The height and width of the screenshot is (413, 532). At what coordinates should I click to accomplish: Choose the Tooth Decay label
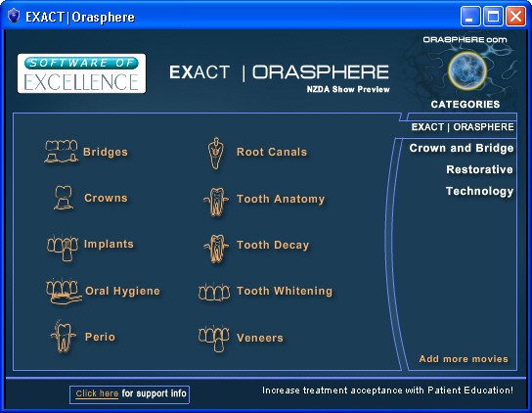coord(273,245)
